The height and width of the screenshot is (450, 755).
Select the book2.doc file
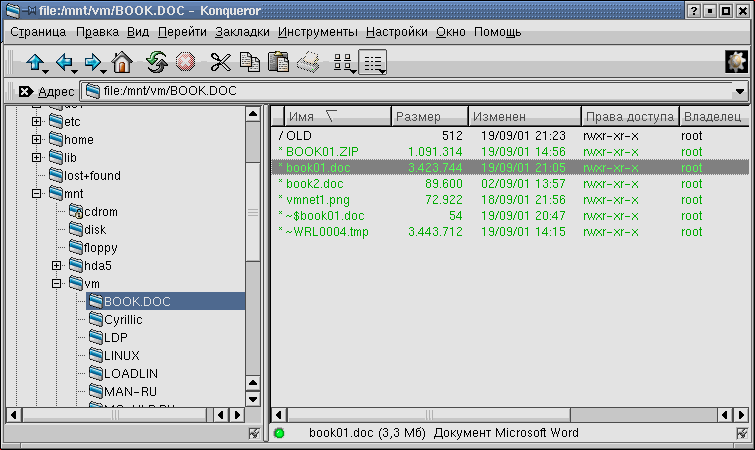pos(317,184)
